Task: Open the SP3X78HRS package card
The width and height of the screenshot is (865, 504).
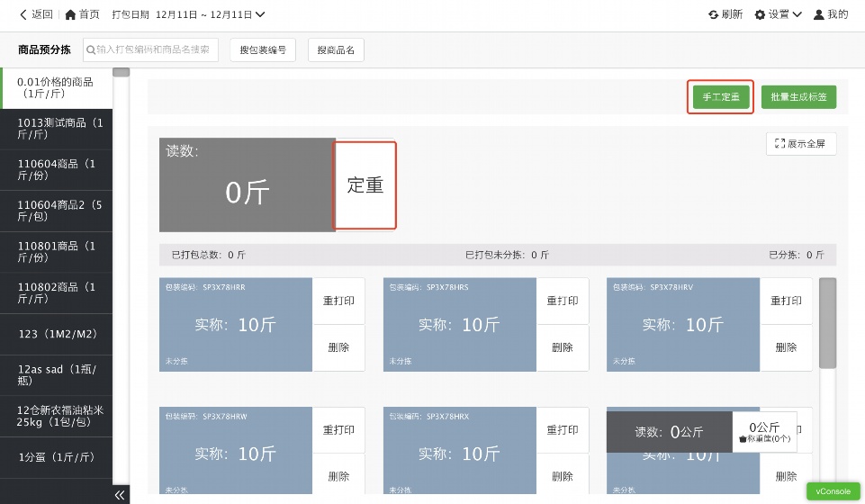Action: pos(460,324)
